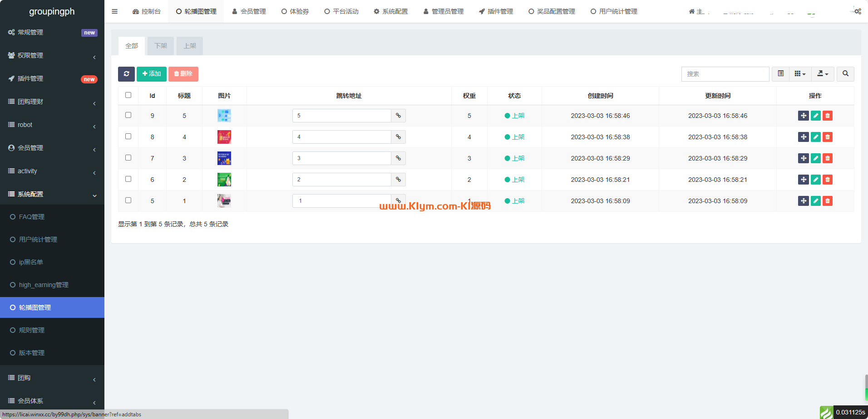Open 规则管理 in the sidebar
Image resolution: width=868 pixels, height=419 pixels.
pyautogui.click(x=52, y=330)
